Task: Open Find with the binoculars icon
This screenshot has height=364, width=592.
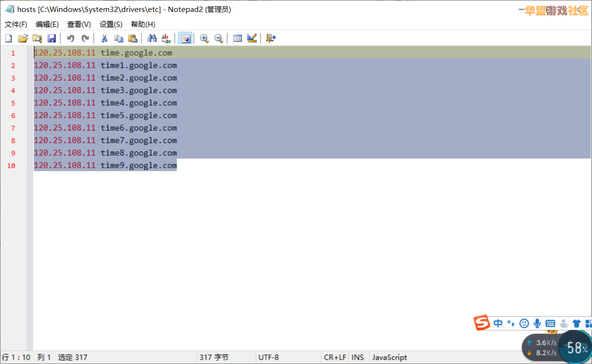Action: [152, 39]
